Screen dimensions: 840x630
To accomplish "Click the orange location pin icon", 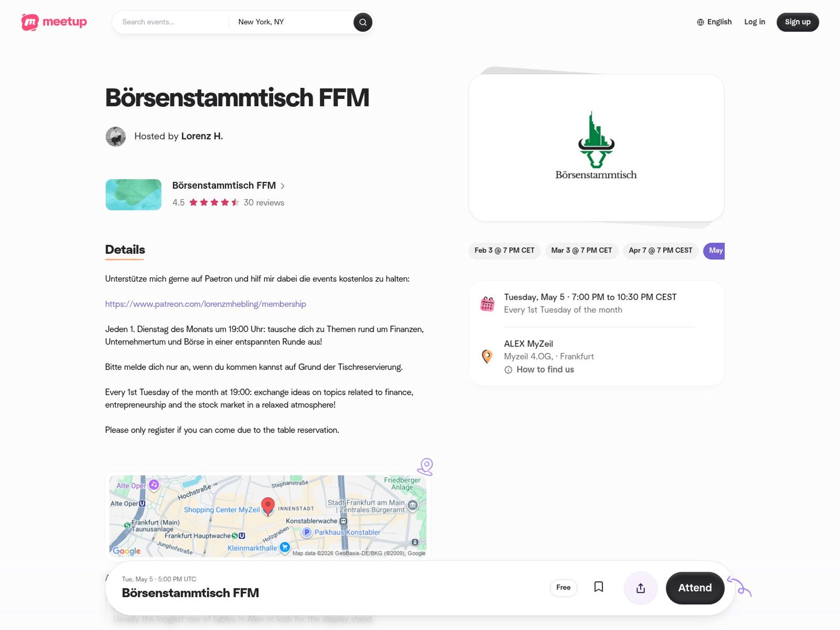I will pyautogui.click(x=488, y=357).
